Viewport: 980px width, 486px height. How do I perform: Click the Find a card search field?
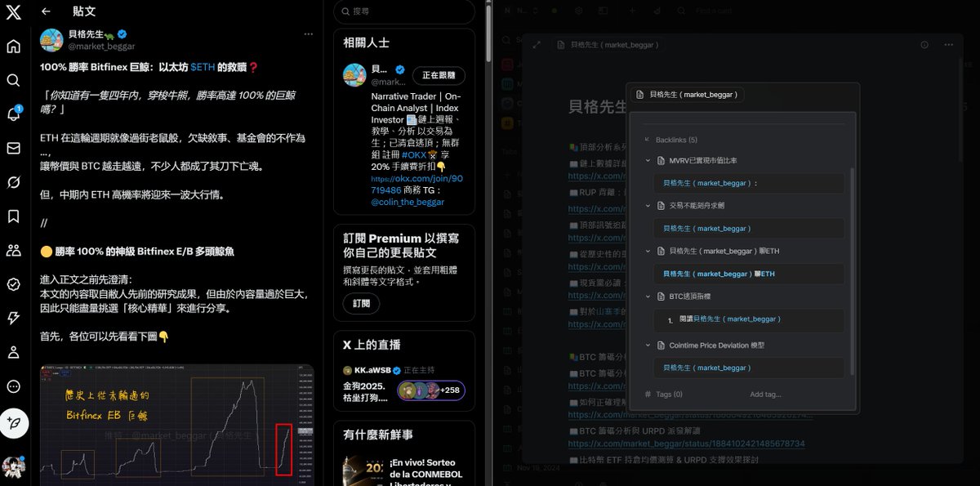[715, 11]
